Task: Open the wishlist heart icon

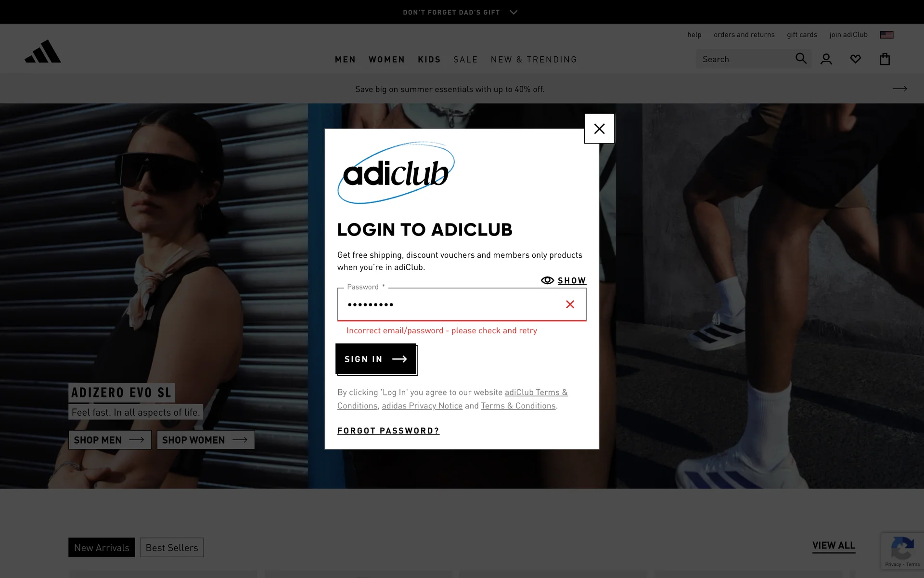Action: click(855, 59)
